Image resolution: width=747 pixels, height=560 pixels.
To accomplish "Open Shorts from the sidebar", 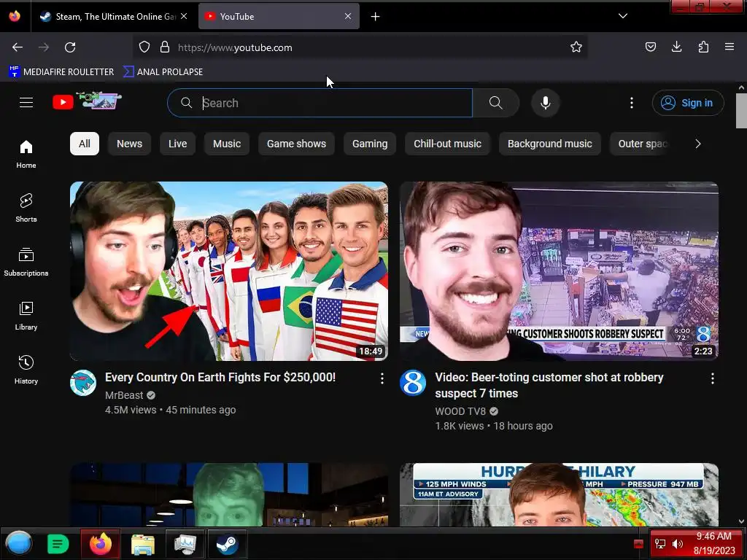I will coord(26,208).
